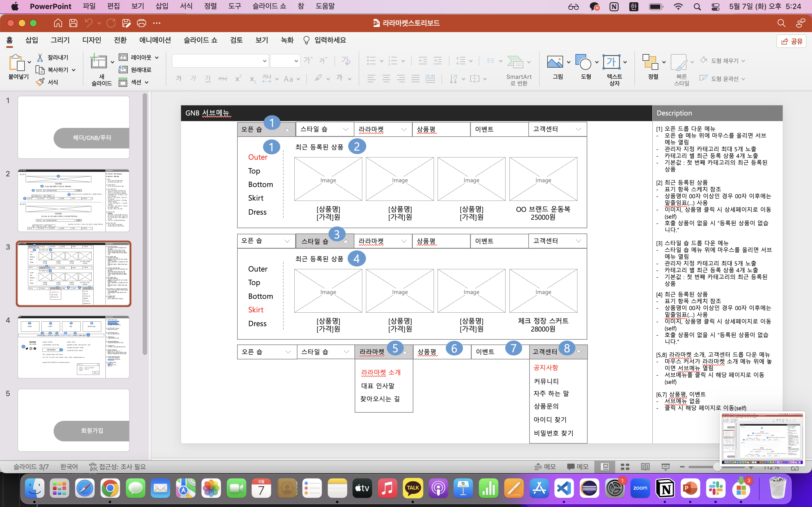Screen dimensions: 812x507
Task: Toggle the notes (메모) pane in status bar
Action: [x=545, y=467]
